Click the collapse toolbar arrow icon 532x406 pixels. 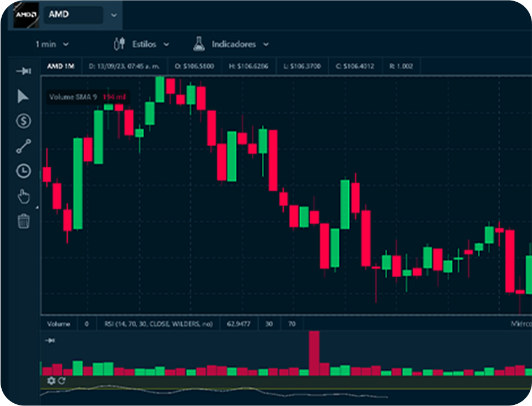tap(23, 71)
